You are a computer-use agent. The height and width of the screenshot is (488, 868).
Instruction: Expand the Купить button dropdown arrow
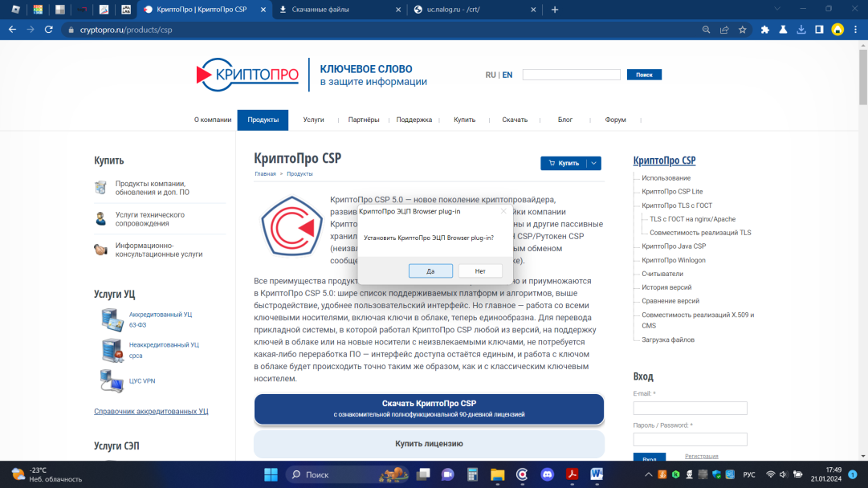pos(593,163)
